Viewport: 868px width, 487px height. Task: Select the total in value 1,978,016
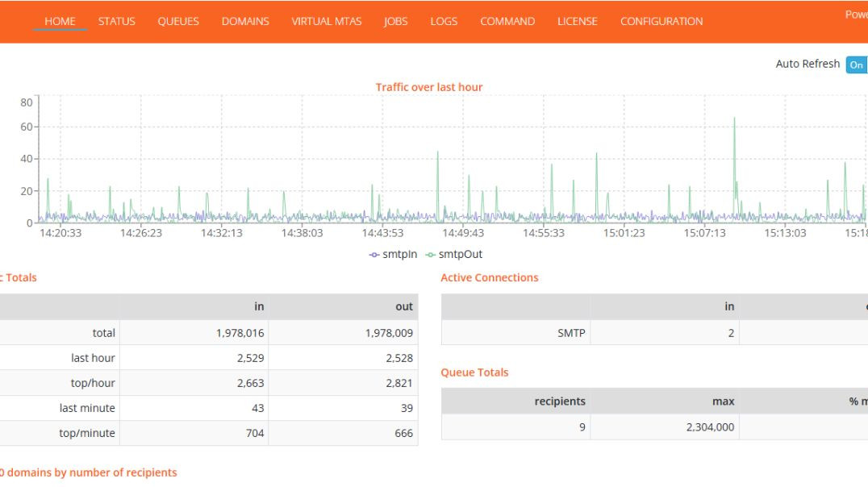pyautogui.click(x=240, y=332)
